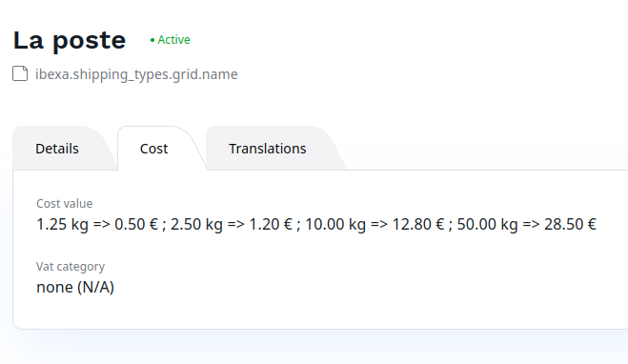Click the 10.00 kg => 12.80 € entry
Image resolution: width=628 pixels, height=364 pixels.
point(375,224)
